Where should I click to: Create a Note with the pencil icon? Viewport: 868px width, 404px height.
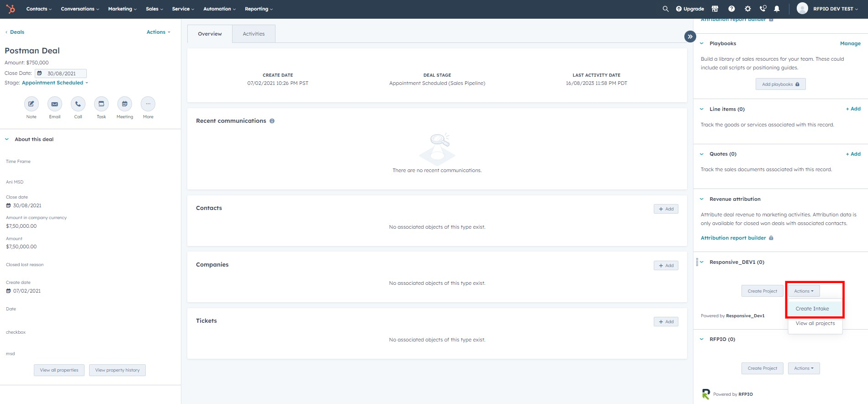pyautogui.click(x=31, y=104)
